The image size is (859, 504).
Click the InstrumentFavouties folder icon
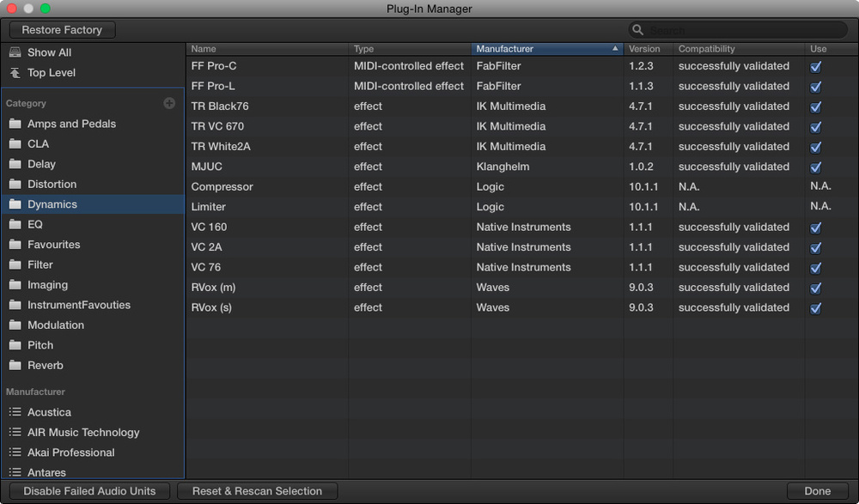[x=15, y=305]
